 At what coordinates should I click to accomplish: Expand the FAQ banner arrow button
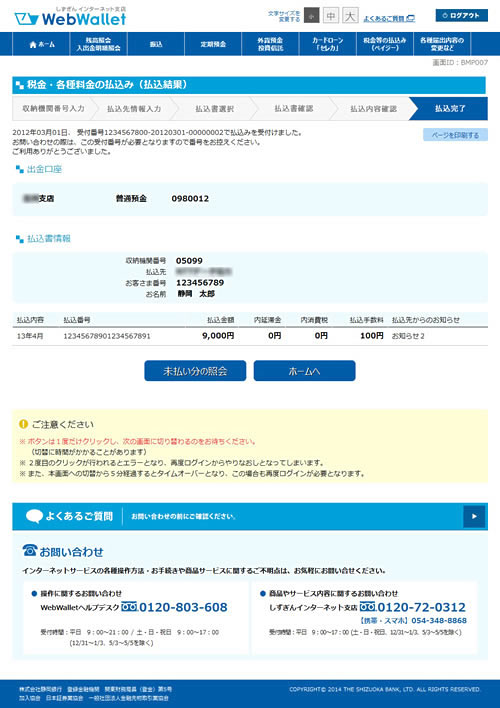(474, 517)
